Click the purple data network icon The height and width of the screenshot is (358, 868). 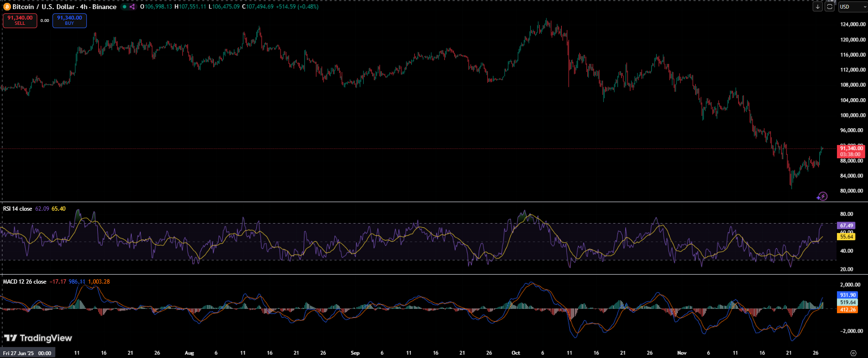coord(132,7)
